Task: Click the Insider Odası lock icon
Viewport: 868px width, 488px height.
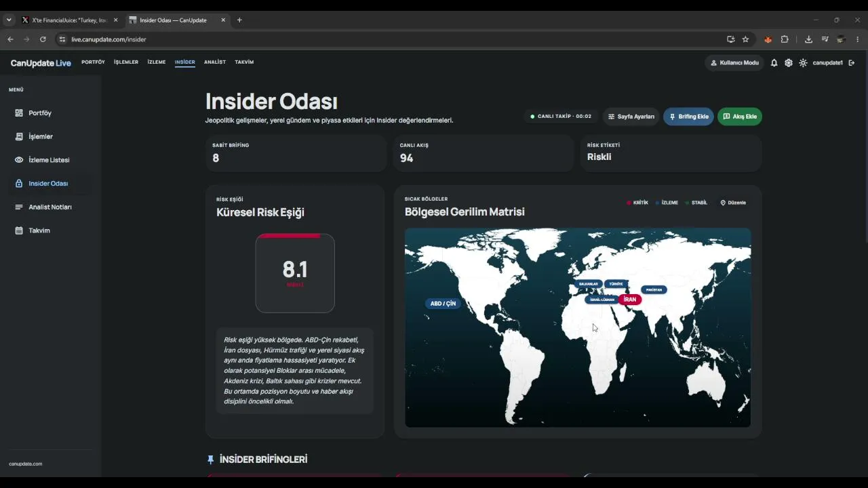Action: [19, 184]
